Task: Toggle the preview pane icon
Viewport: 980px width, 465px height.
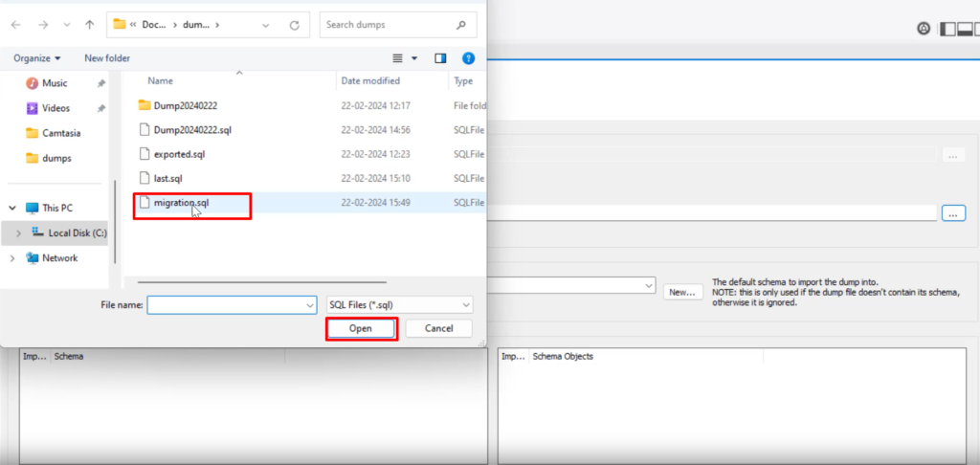Action: tap(440, 58)
